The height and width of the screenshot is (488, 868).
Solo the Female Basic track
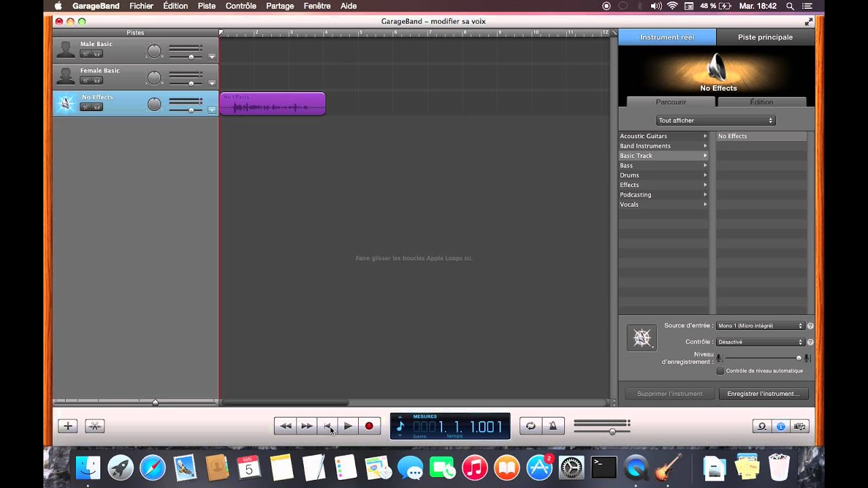point(98,80)
